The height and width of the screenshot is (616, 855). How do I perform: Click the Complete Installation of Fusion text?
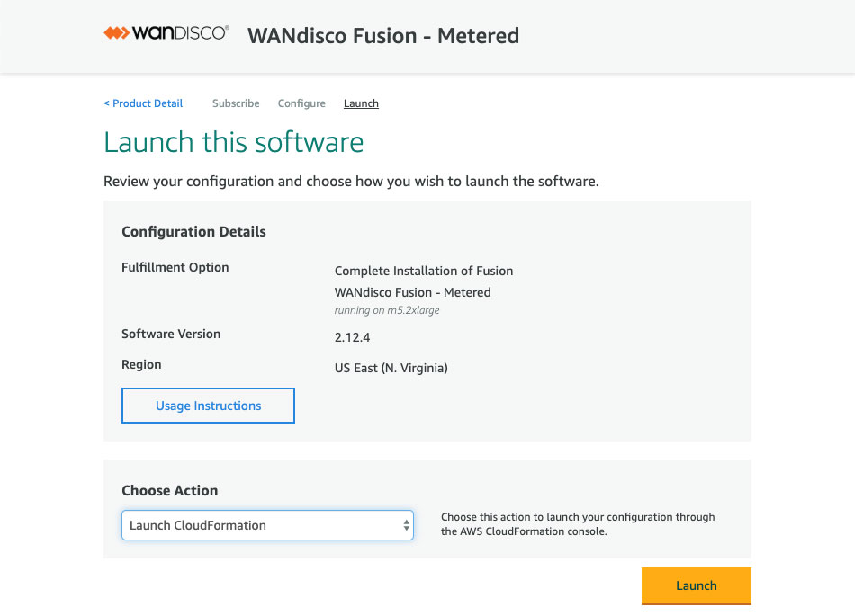(424, 271)
